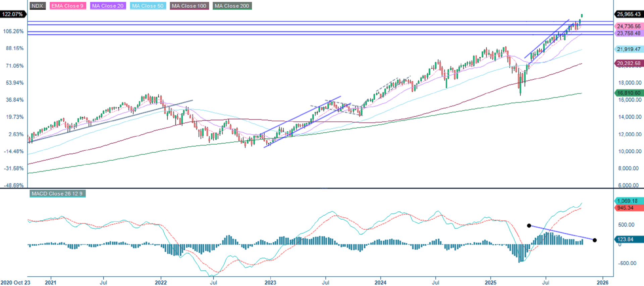Select the right MACD trendline endpoint dot
The height and width of the screenshot is (286, 644).
click(x=595, y=240)
